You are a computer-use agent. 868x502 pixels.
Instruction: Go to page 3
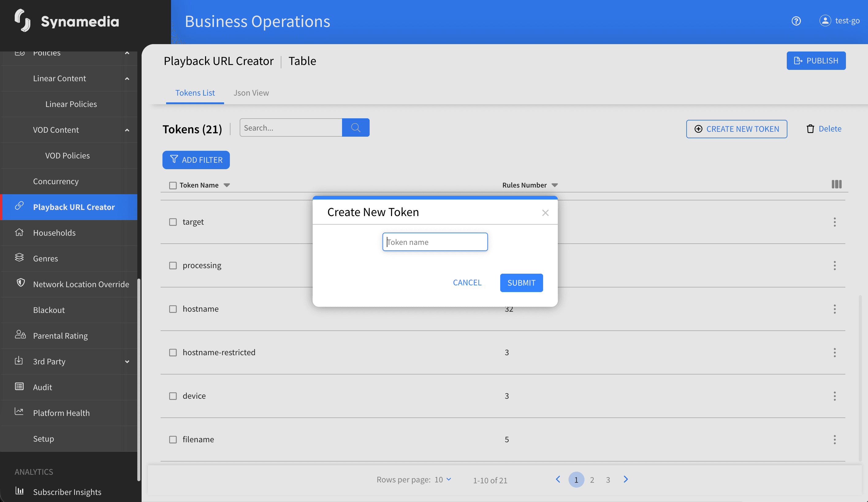(608, 480)
